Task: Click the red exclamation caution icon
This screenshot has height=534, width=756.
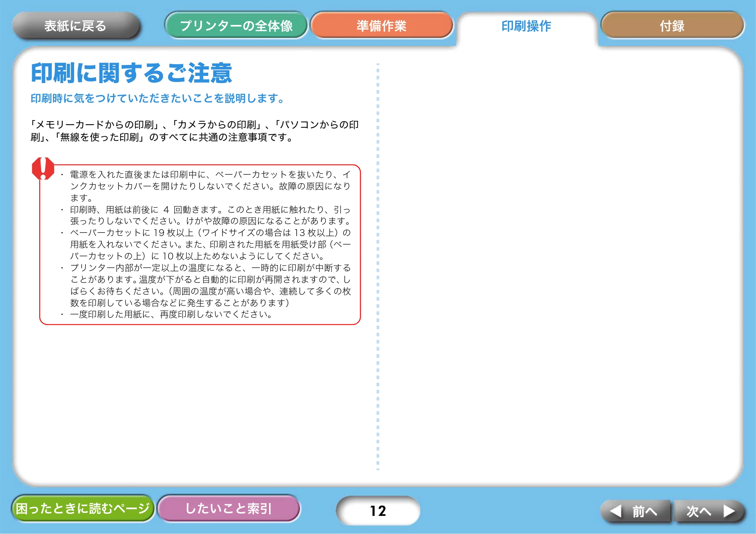Action: pos(43,168)
